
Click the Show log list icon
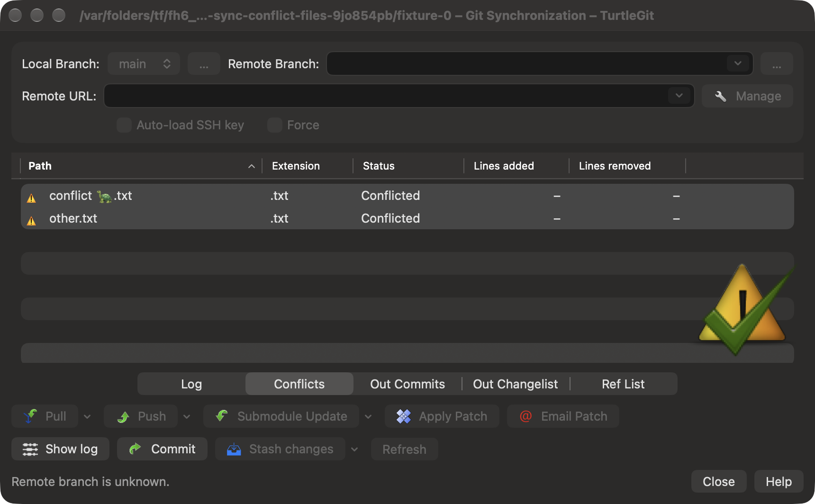pos(30,449)
